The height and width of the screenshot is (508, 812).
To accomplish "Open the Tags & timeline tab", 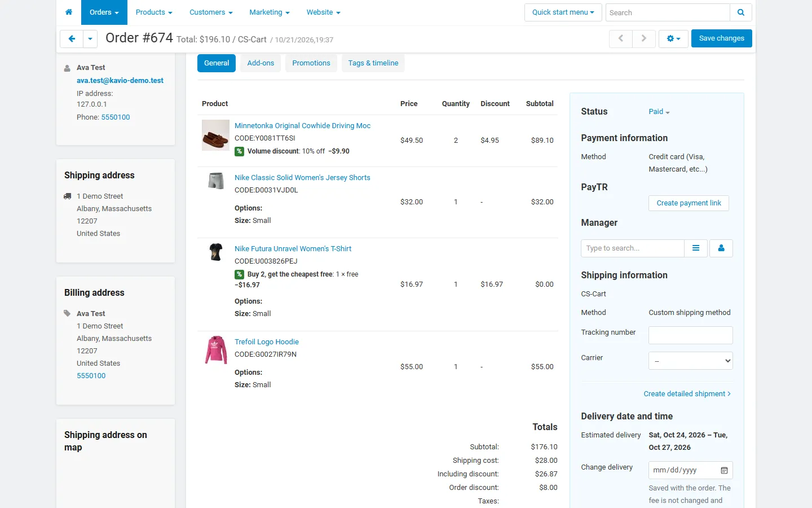I will pyautogui.click(x=373, y=63).
